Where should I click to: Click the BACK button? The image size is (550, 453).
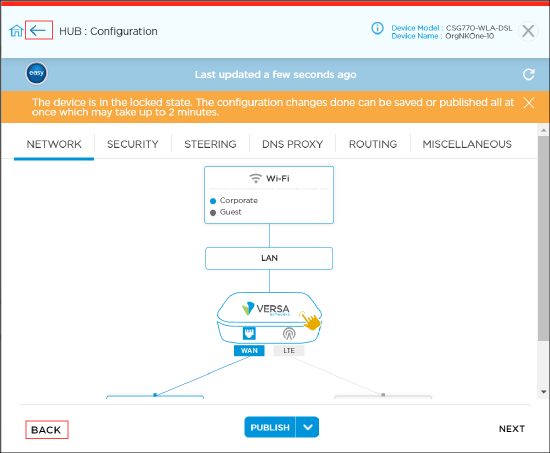[x=46, y=430]
